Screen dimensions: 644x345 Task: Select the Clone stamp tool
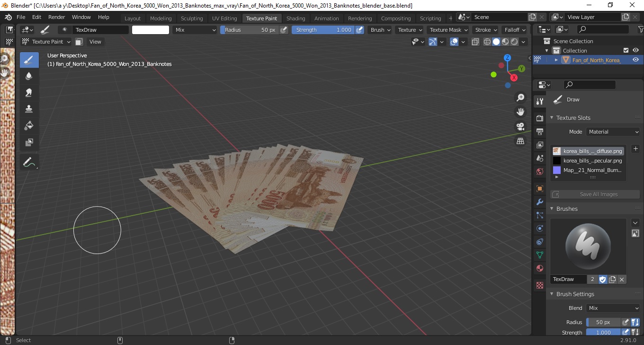[29, 109]
